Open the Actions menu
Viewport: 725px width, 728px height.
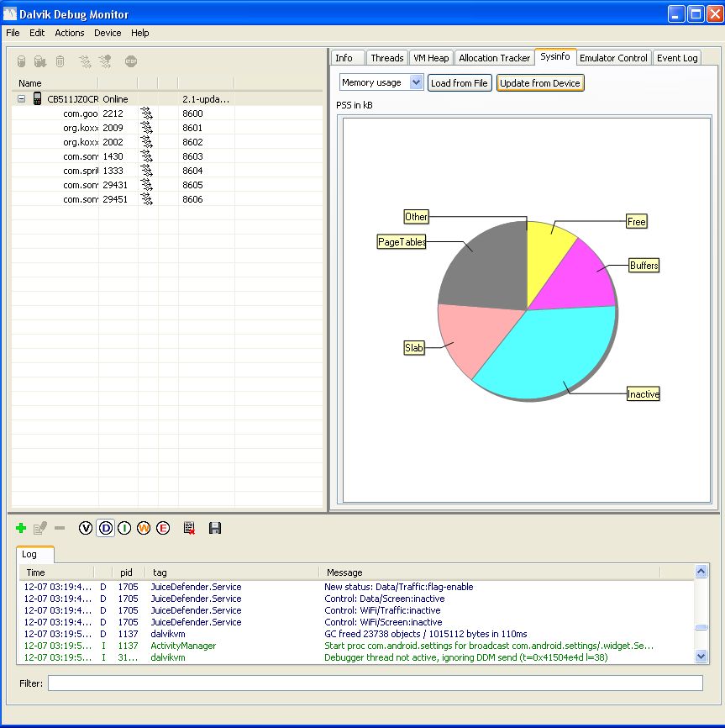pos(70,33)
